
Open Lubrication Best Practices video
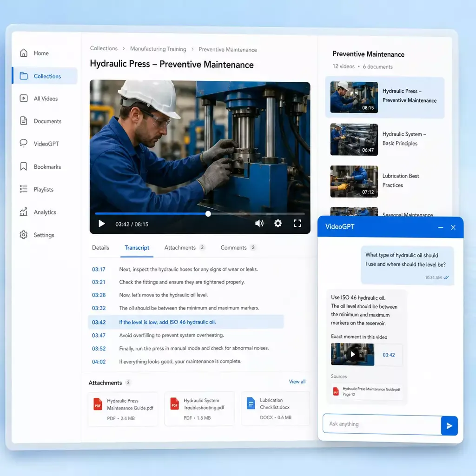pos(384,181)
